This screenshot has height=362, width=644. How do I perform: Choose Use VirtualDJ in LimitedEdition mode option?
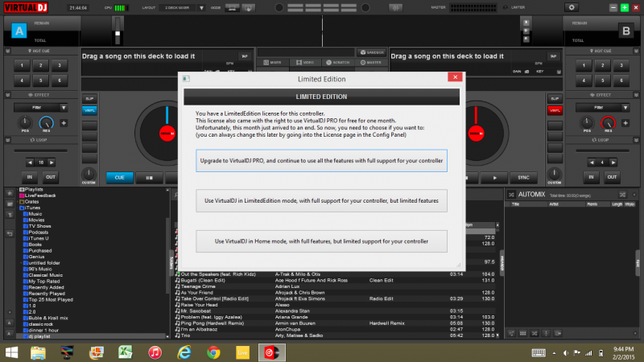point(321,200)
